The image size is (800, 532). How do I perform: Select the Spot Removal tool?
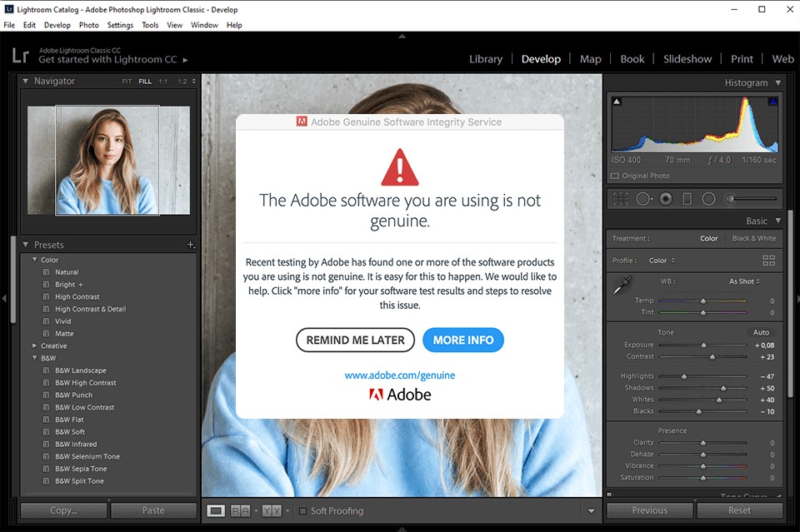point(643,198)
